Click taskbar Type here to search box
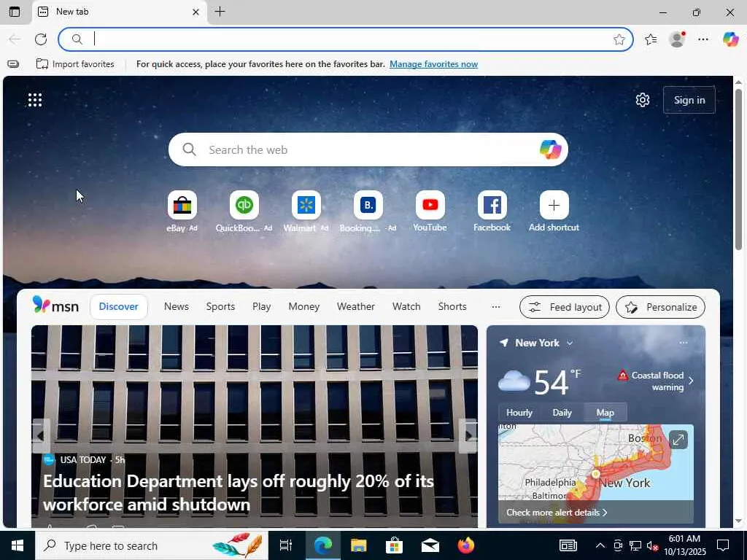 (152, 545)
